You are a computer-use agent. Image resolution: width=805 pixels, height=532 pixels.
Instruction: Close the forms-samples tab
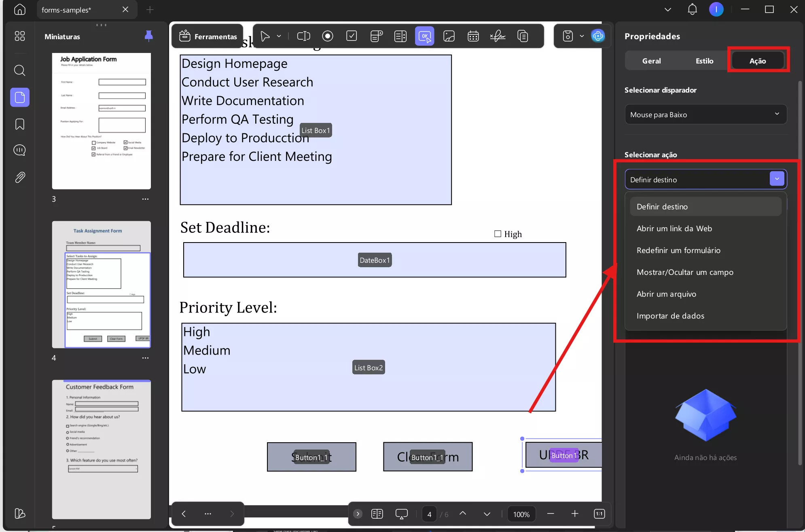[x=125, y=9]
